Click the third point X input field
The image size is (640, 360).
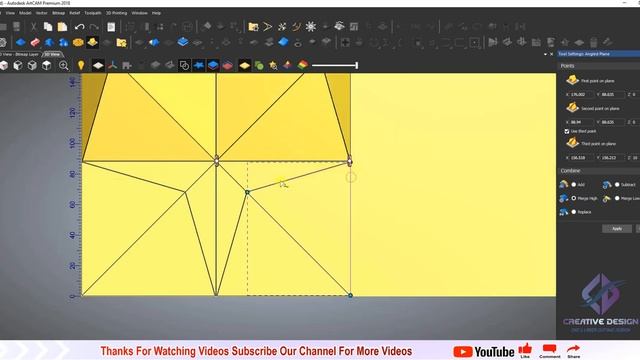pyautogui.click(x=582, y=158)
